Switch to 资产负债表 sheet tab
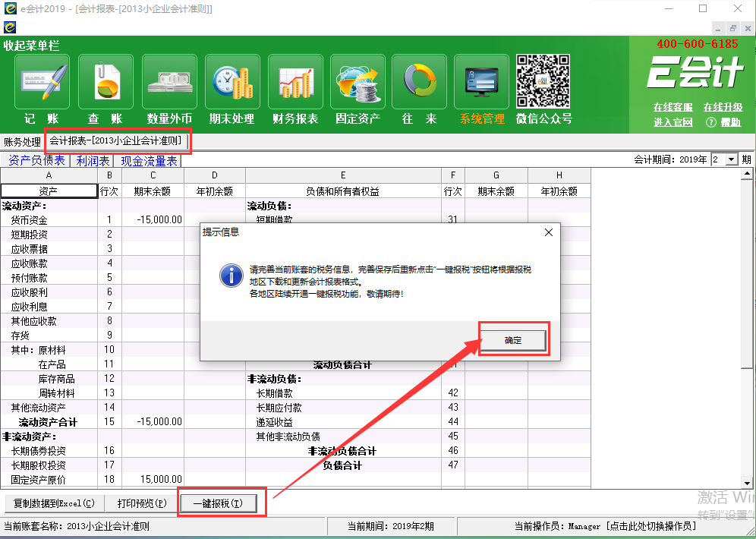The width and height of the screenshot is (756, 539). (x=36, y=160)
